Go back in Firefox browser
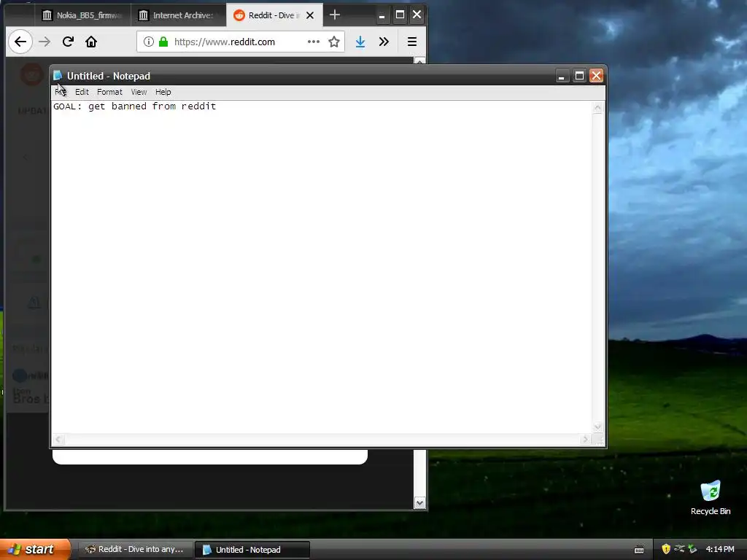 (x=20, y=42)
